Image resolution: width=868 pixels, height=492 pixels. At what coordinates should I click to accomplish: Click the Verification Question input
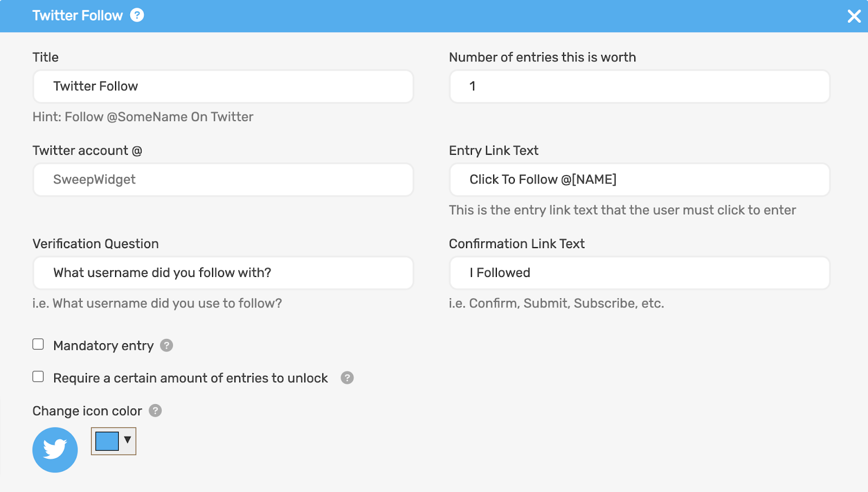[x=223, y=273]
